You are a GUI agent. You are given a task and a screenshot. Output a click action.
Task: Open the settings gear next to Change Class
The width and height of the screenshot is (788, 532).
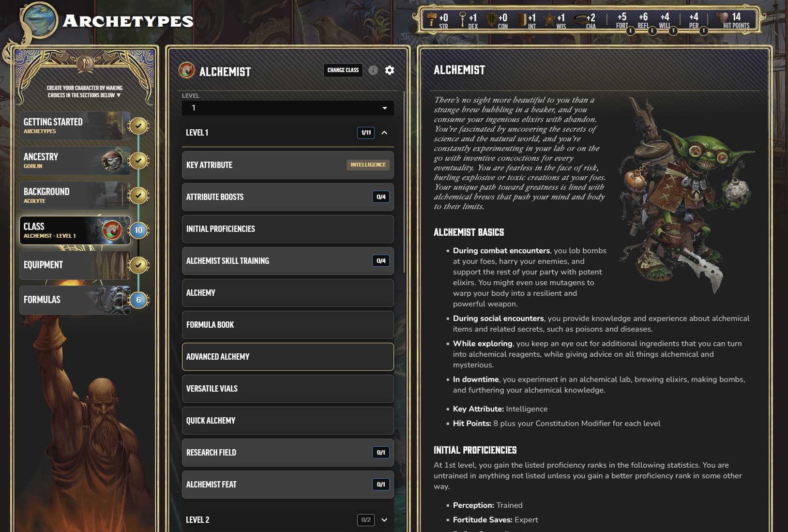(389, 70)
